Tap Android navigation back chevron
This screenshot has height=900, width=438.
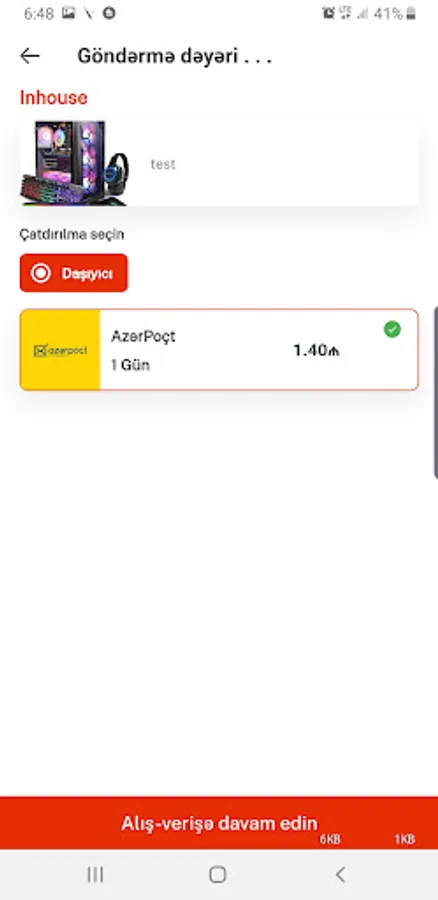[340, 875]
